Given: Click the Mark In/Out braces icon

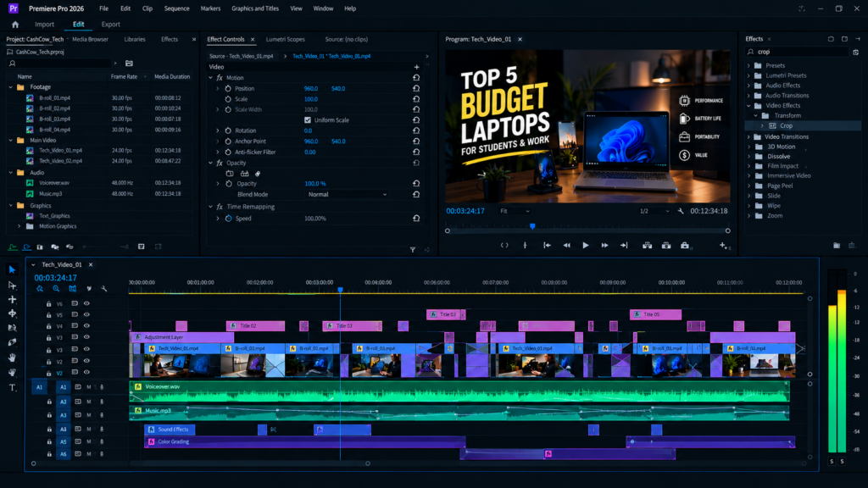Looking at the screenshot, I should coord(504,245).
